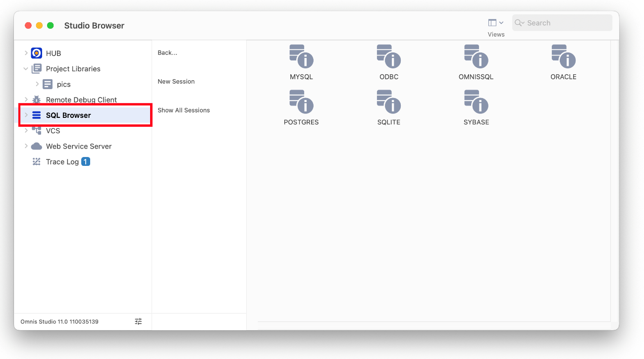644x359 pixels.
Task: Expand the VCS tree node
Action: [26, 131]
